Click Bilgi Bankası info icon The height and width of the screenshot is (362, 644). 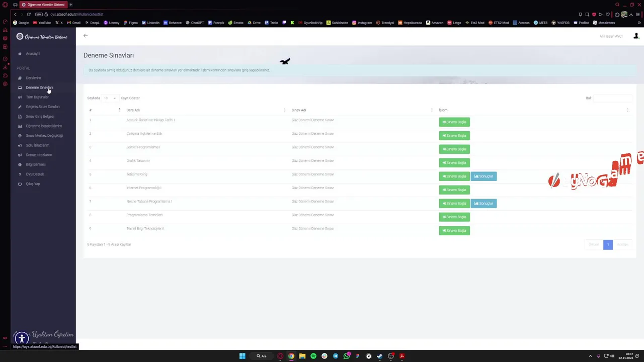click(x=20, y=164)
